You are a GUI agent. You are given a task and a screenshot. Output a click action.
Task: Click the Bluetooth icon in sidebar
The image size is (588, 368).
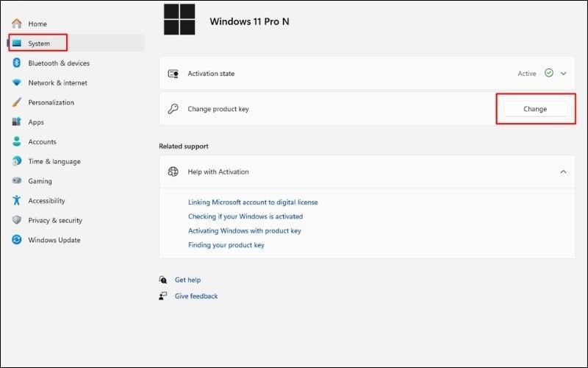point(16,63)
